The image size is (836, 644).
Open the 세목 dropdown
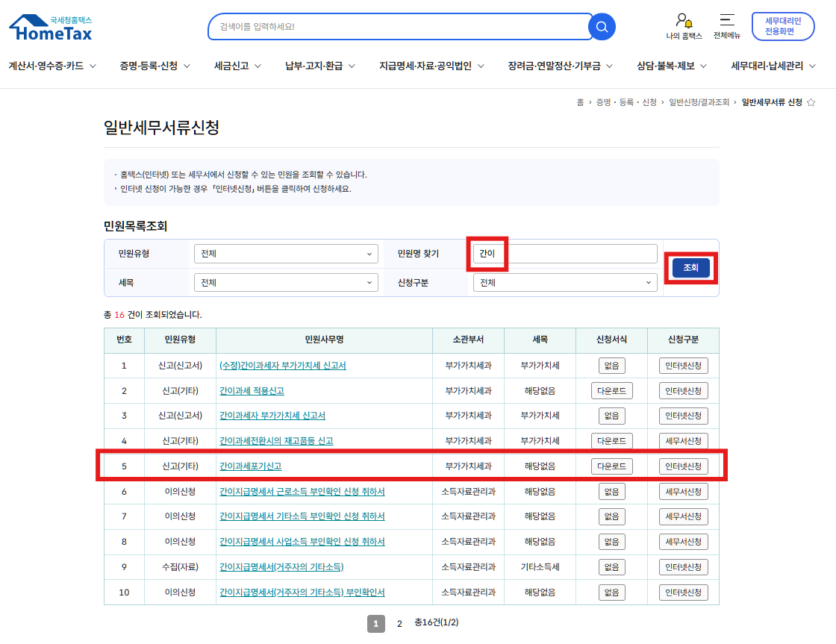pyautogui.click(x=286, y=283)
